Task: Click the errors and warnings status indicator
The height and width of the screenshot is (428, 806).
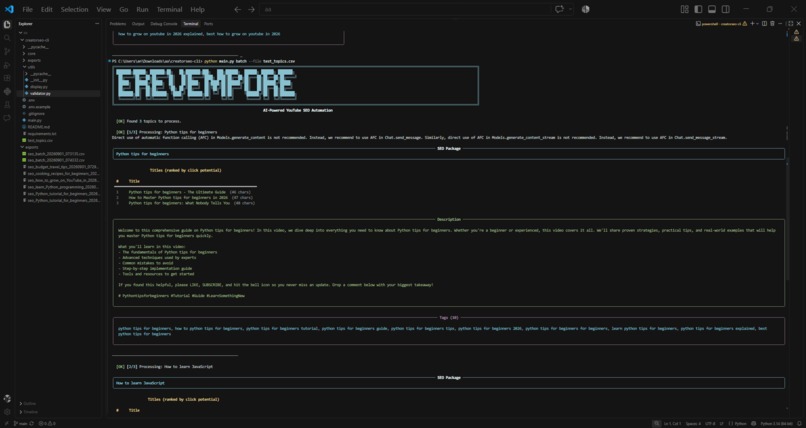Action: click(47, 423)
